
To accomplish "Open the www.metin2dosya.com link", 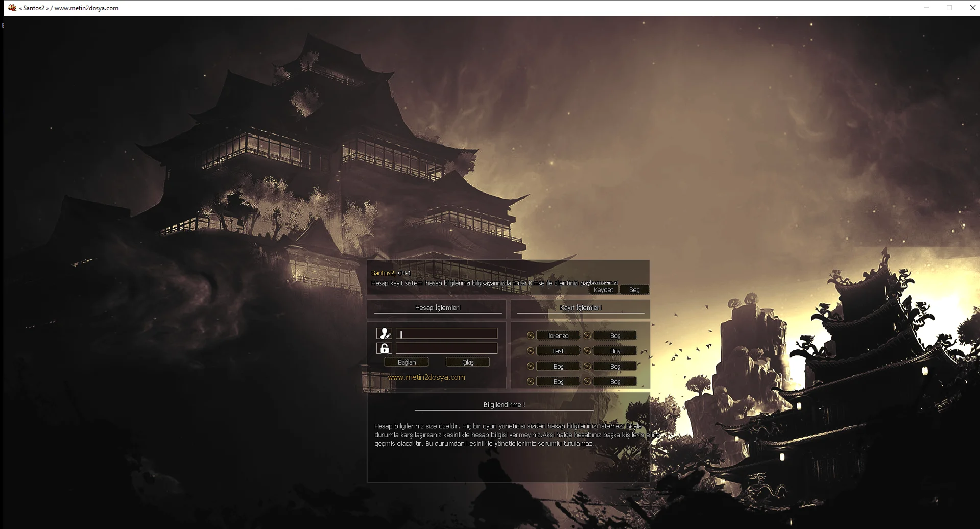I will point(426,377).
